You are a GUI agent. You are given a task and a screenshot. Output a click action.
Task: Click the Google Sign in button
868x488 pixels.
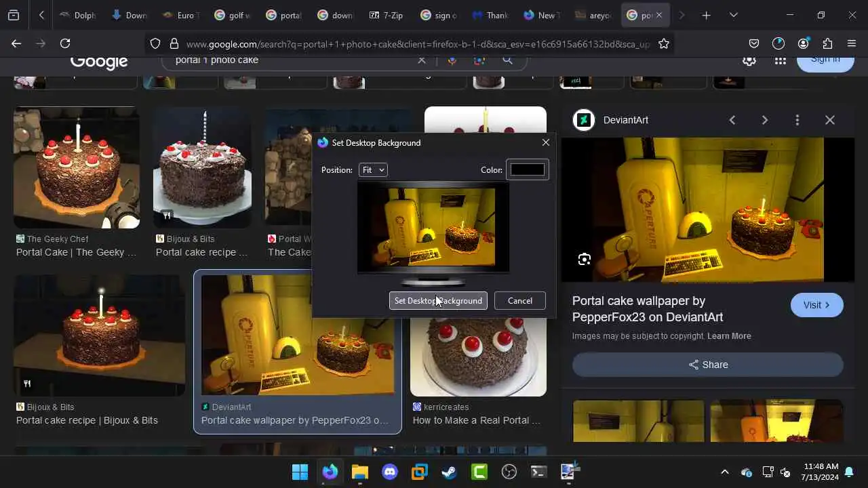825,62
